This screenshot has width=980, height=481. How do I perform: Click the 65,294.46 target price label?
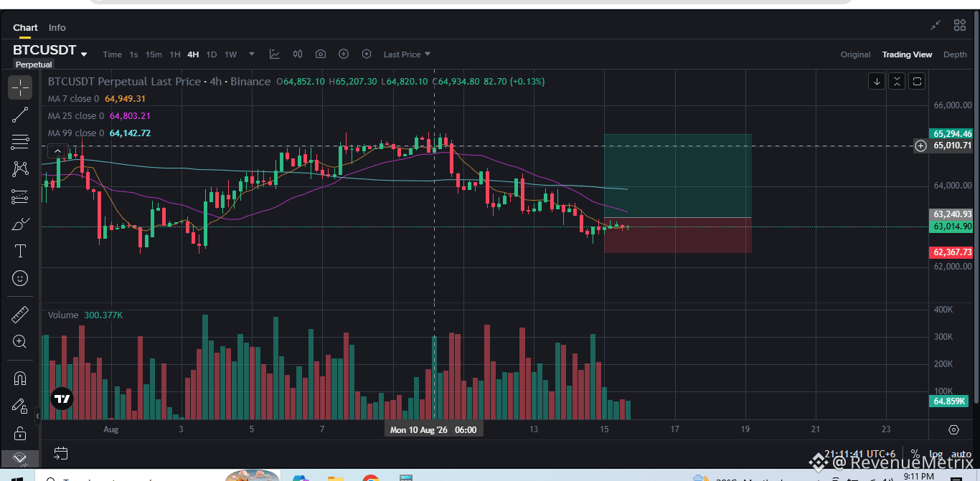pos(951,133)
